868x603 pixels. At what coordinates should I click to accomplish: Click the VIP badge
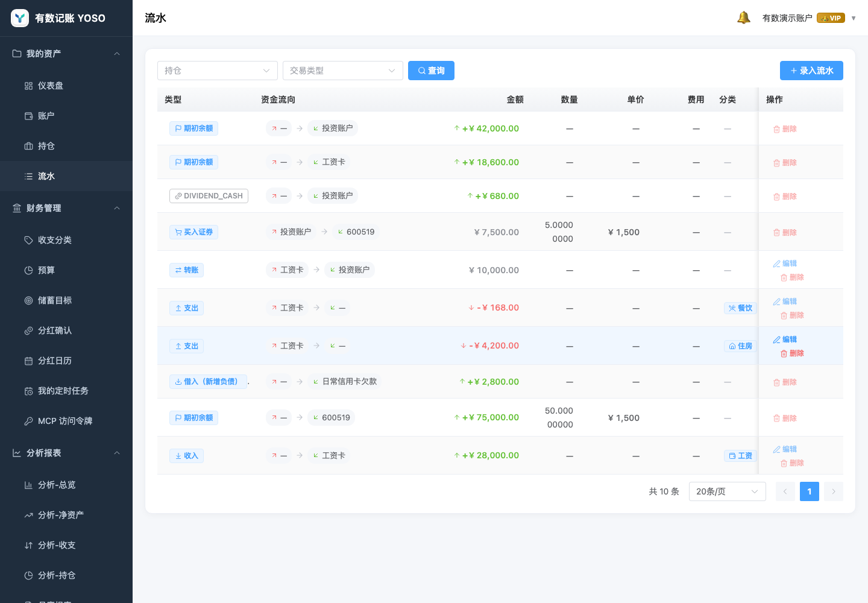tap(831, 18)
